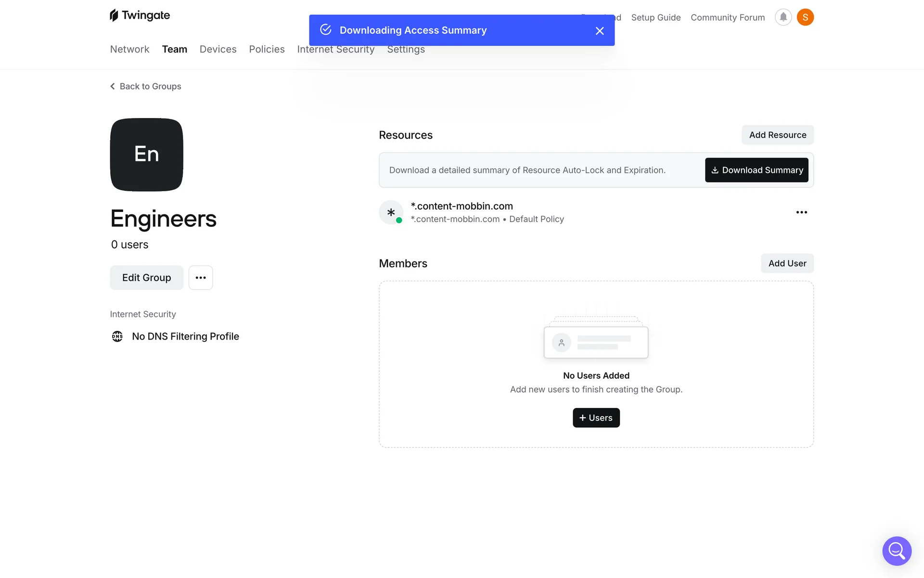924x578 pixels.
Task: Open the group's more actions menu
Action: click(x=201, y=277)
